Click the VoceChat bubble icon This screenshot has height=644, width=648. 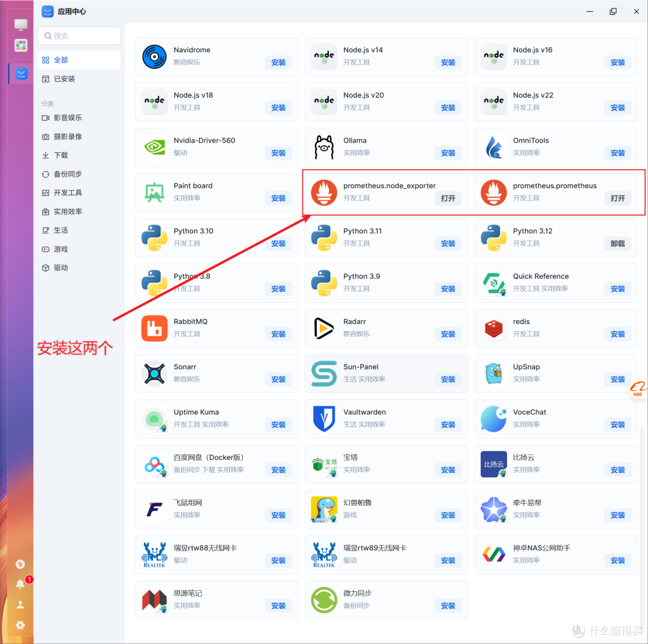pos(494,419)
